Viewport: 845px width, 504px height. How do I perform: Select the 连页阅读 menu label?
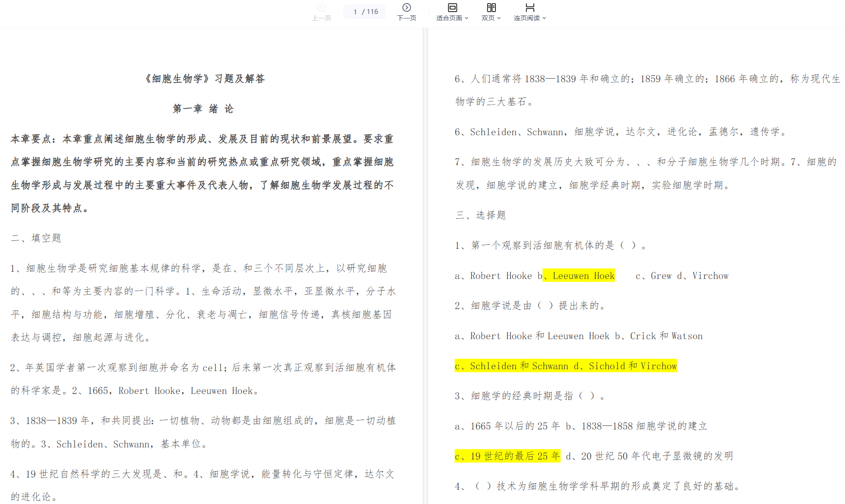click(x=526, y=18)
